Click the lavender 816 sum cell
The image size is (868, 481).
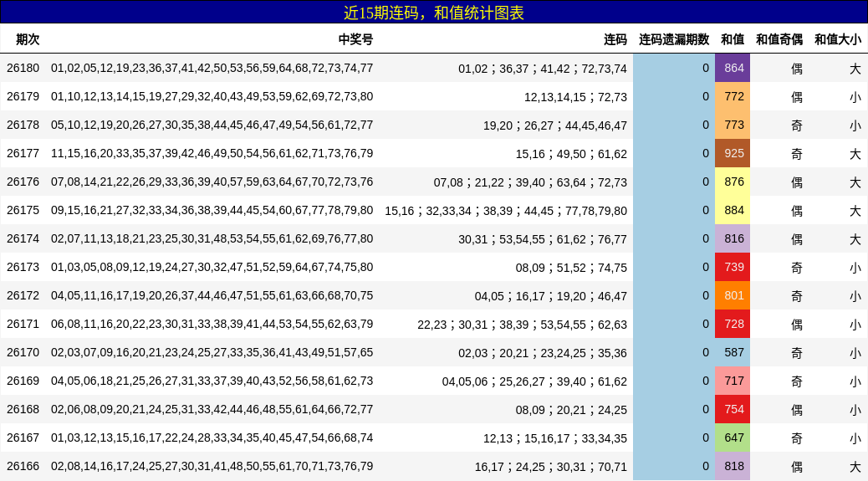[x=733, y=238]
